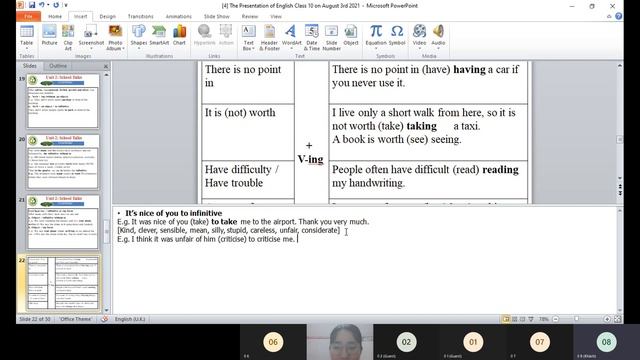Click the Office Theme status entry

point(76,319)
